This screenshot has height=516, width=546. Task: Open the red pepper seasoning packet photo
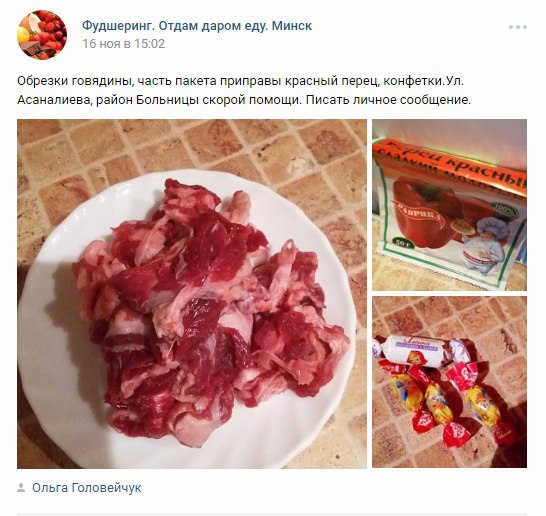tap(449, 205)
